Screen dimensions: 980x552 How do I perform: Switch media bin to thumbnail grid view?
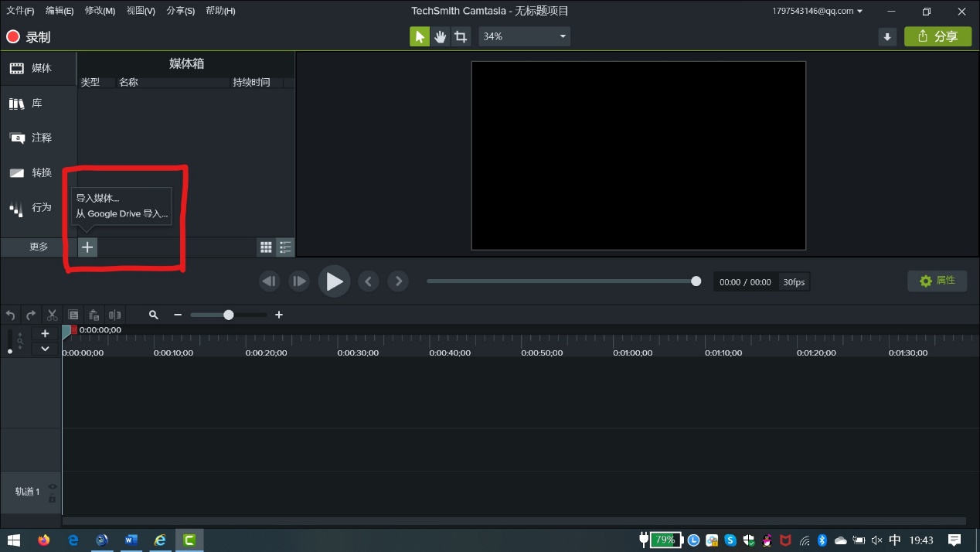266,247
